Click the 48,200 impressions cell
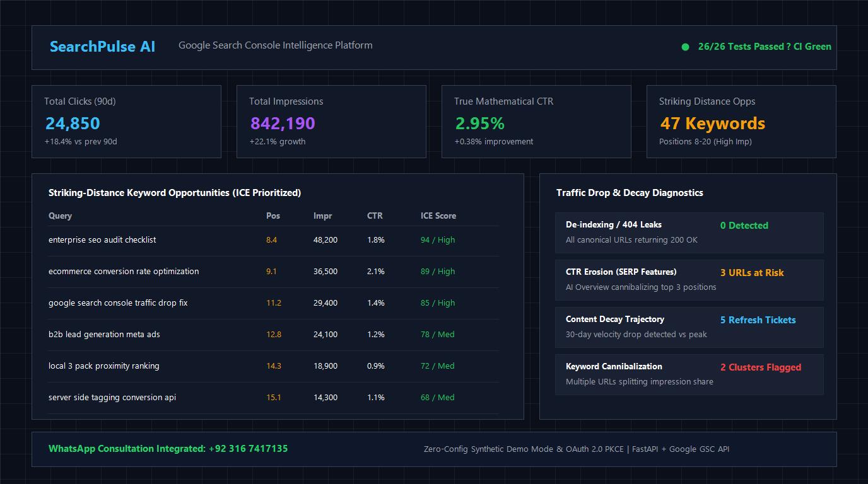The width and height of the screenshot is (868, 484). pyautogui.click(x=325, y=240)
